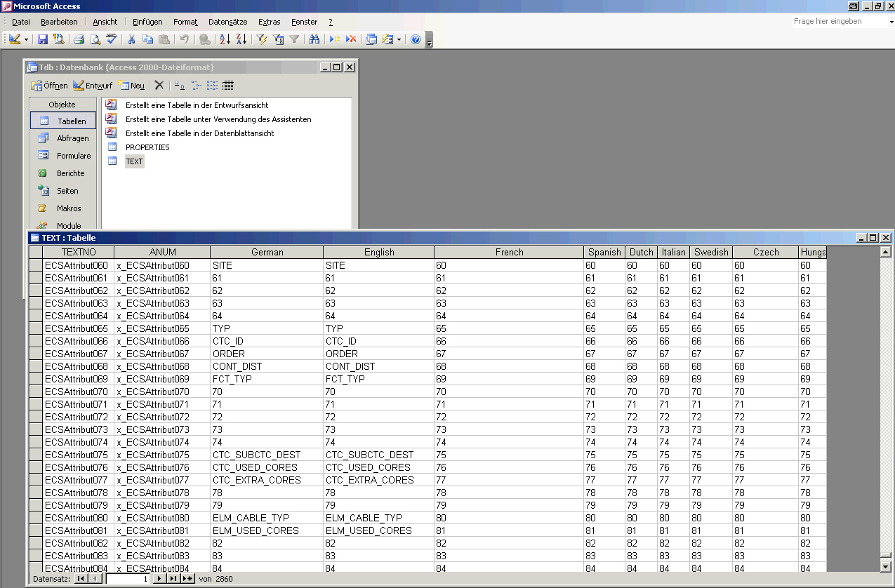Go to last record in the navigation bar
This screenshot has height=588, width=895.
point(173,579)
